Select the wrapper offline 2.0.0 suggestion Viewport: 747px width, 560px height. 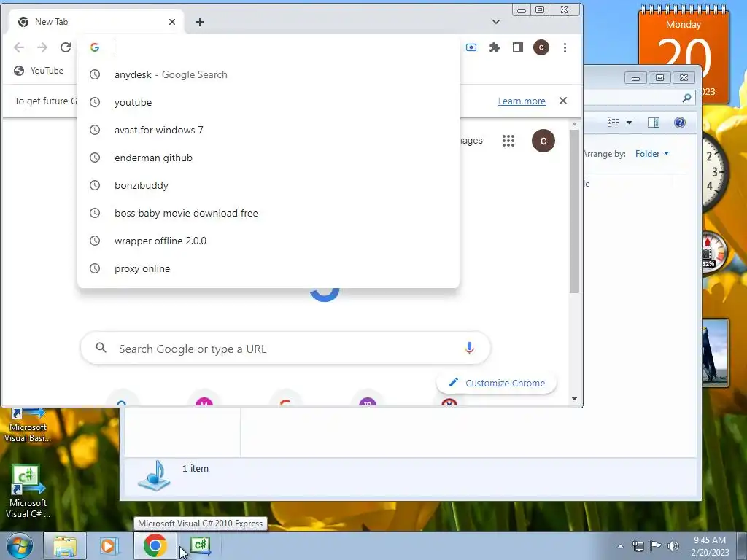268,241
